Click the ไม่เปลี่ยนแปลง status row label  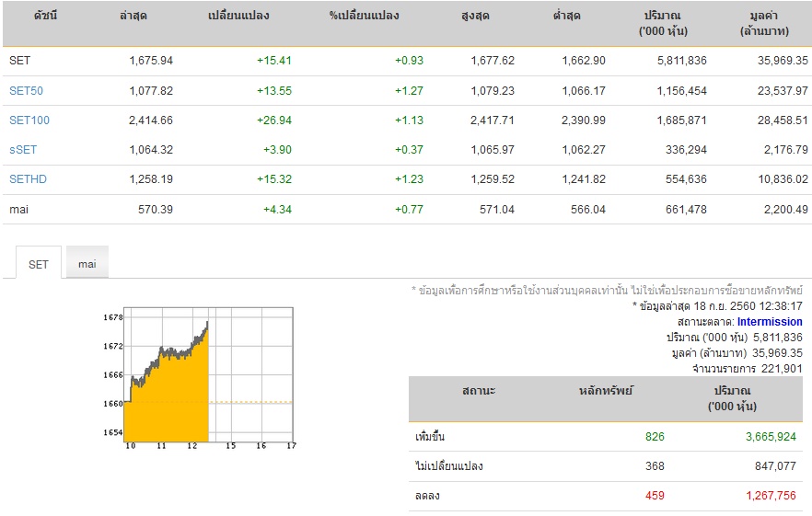click(449, 465)
